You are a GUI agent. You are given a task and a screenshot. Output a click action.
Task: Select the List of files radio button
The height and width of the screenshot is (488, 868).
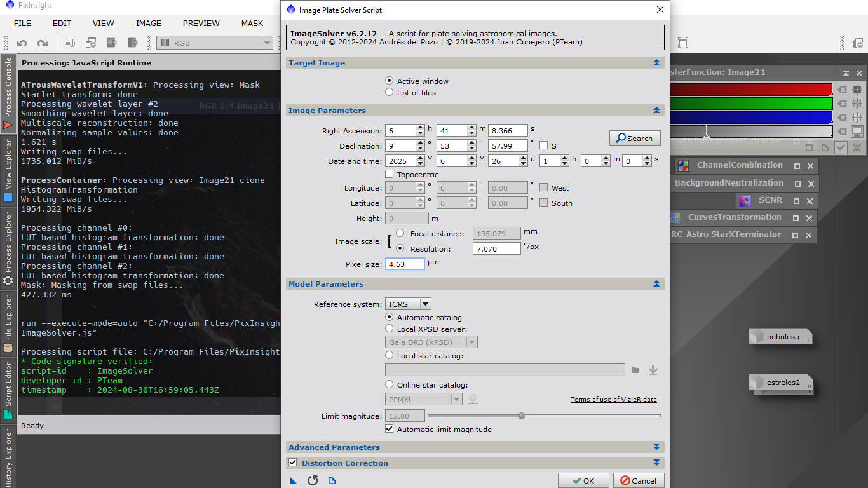click(390, 93)
